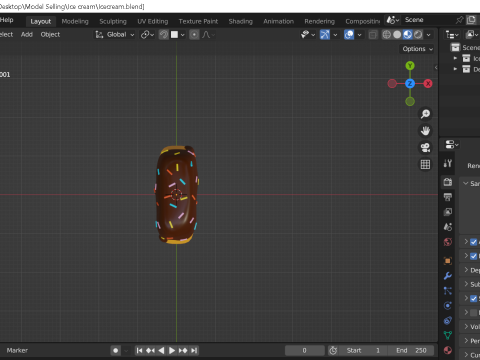480x360 pixels.
Task: Open the proportional falloff dropdown
Action: (x=208, y=35)
